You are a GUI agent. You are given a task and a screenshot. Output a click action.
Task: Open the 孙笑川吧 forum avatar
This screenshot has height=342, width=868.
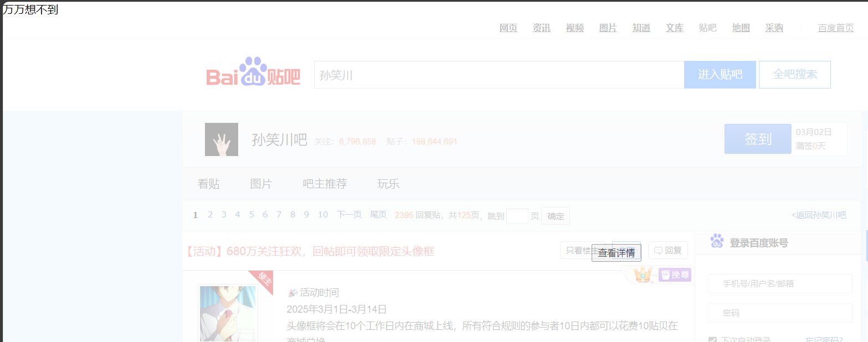click(x=222, y=139)
